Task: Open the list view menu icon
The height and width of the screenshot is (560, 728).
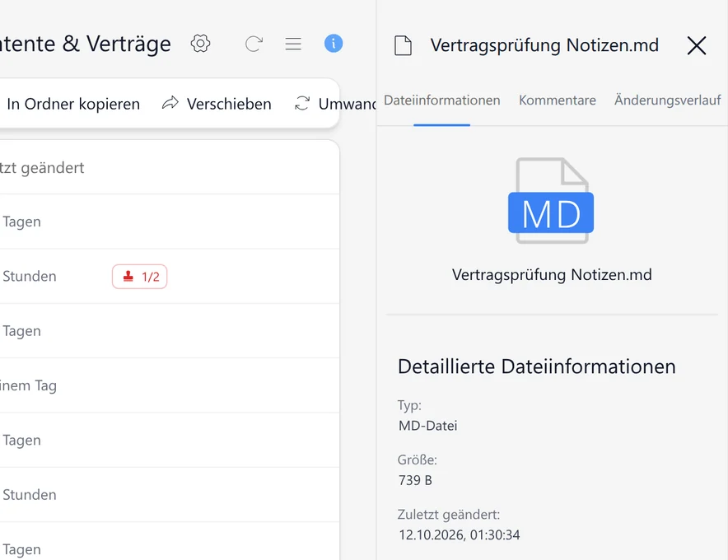Action: point(293,44)
